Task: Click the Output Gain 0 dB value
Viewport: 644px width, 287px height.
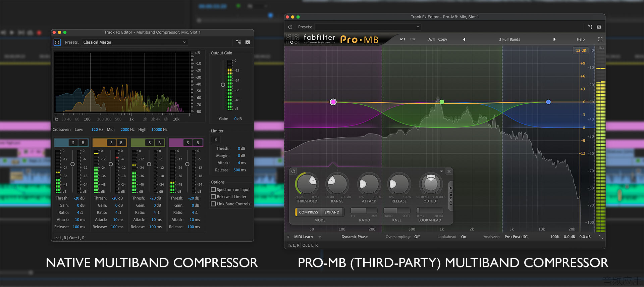Action: coord(238,119)
